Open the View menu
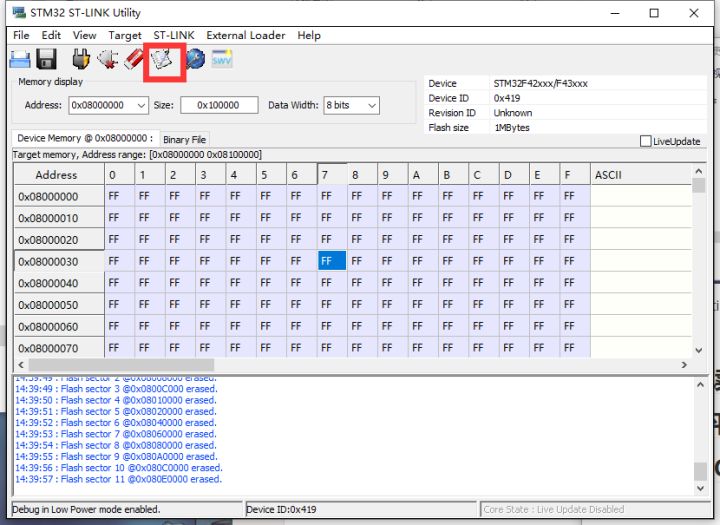Image resolution: width=720 pixels, height=525 pixels. (x=84, y=35)
